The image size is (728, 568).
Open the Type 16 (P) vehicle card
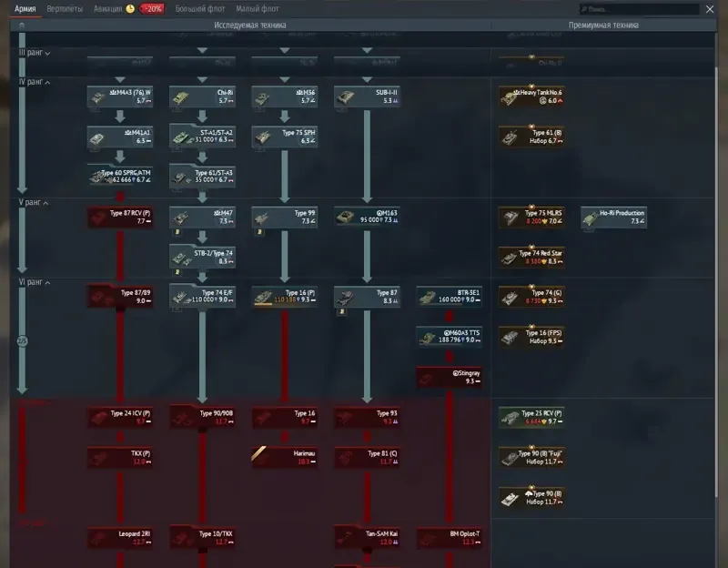[x=285, y=297]
